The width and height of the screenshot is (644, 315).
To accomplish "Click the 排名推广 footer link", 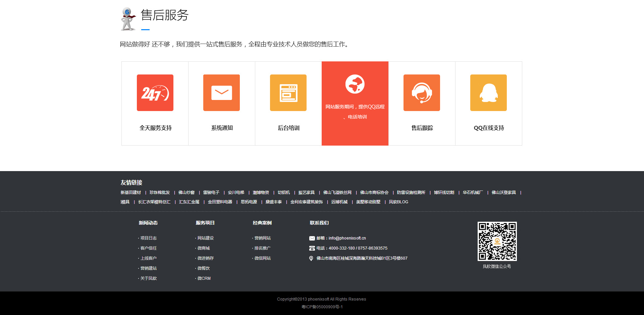I will tap(263, 248).
